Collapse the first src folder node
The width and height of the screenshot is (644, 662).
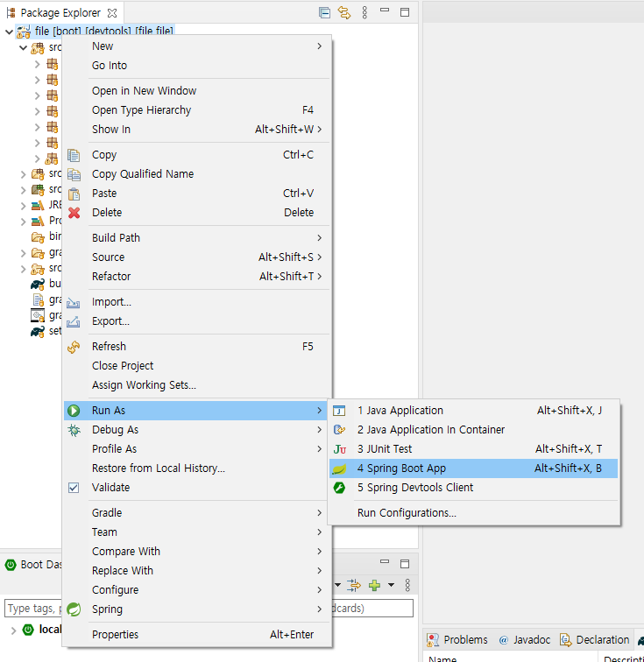pos(24,47)
